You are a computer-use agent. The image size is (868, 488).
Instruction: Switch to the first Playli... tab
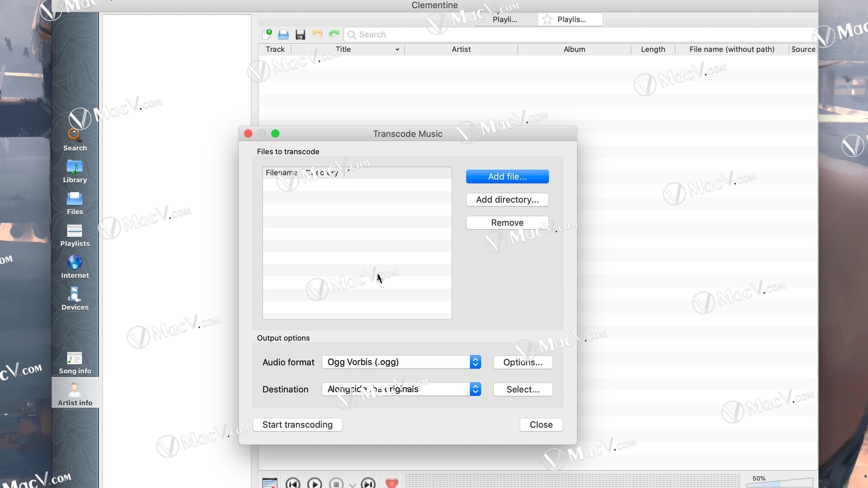coord(505,19)
